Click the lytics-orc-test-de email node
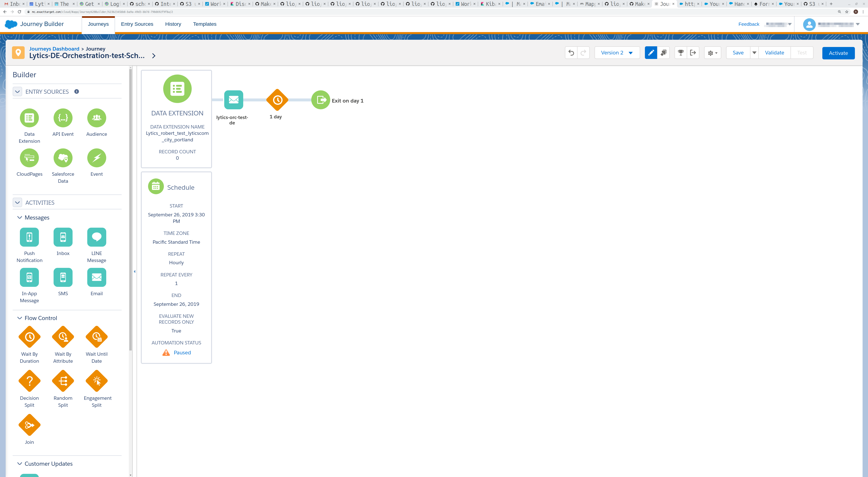This screenshot has width=868, height=477. click(233, 100)
